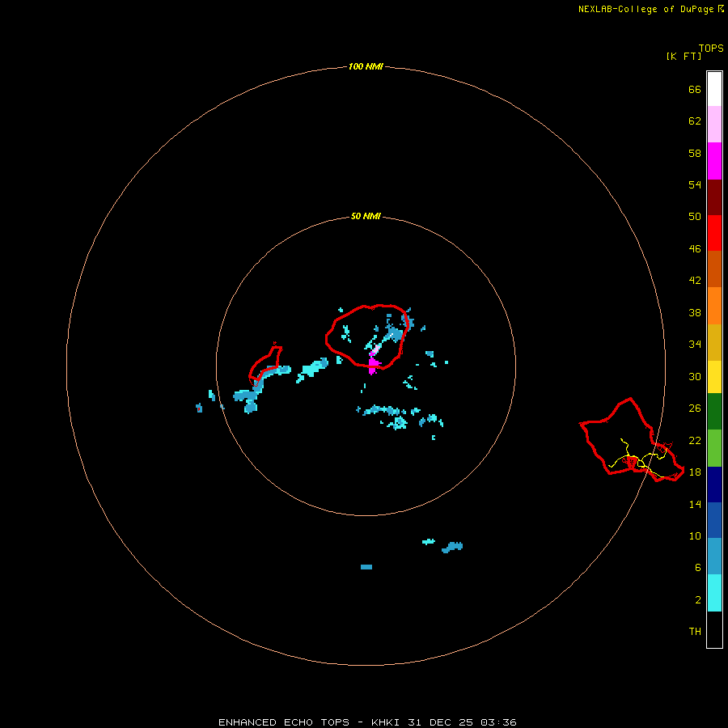
Task: Click the light pink legend swatch
Action: [x=714, y=124]
